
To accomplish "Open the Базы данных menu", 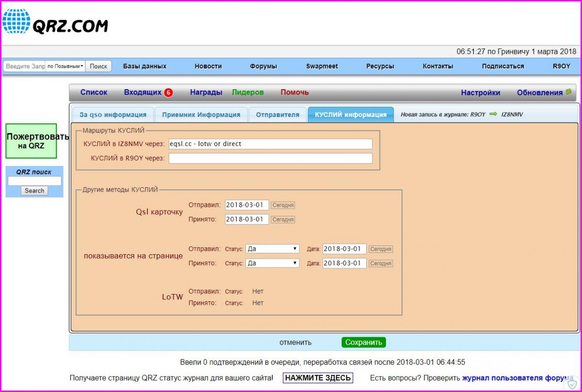I will pyautogui.click(x=145, y=66).
